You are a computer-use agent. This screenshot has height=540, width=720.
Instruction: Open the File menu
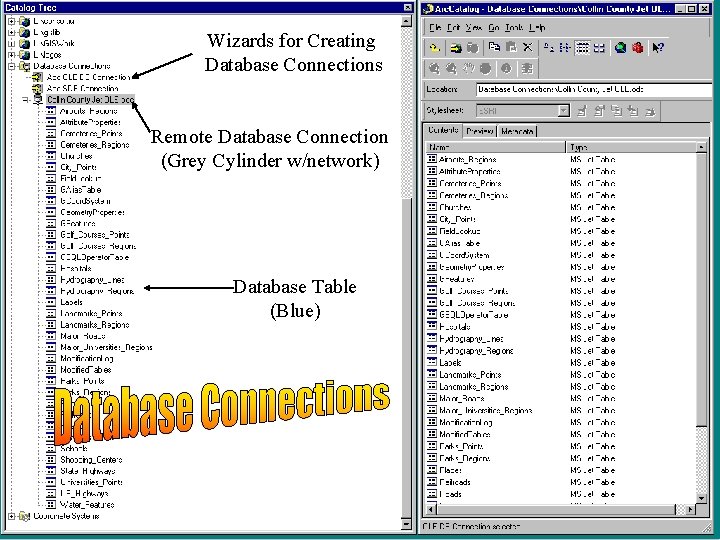click(x=434, y=28)
